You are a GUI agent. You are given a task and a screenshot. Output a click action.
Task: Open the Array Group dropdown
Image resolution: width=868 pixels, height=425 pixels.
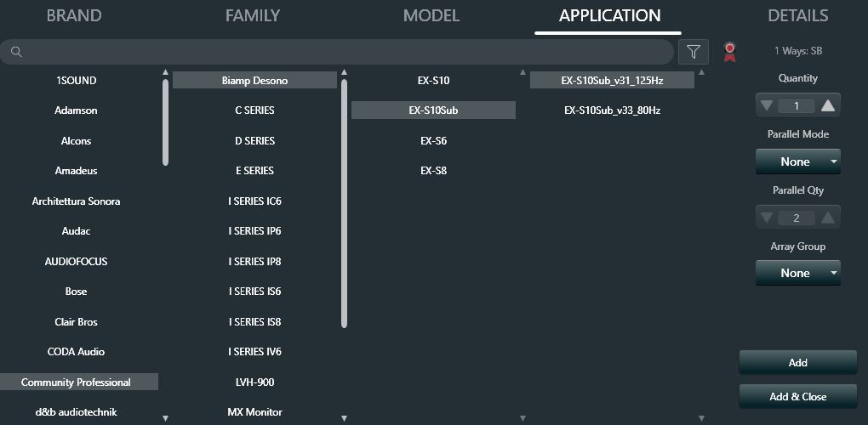797,273
